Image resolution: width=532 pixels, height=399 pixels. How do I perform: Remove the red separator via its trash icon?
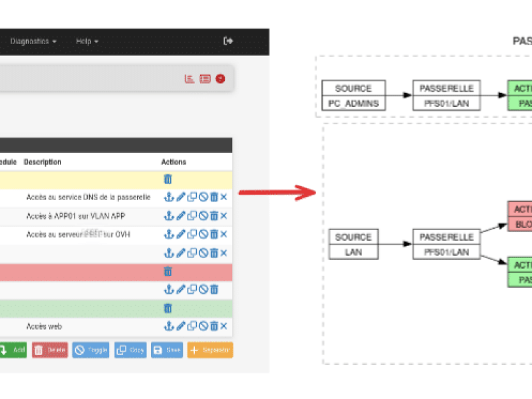coord(168,271)
